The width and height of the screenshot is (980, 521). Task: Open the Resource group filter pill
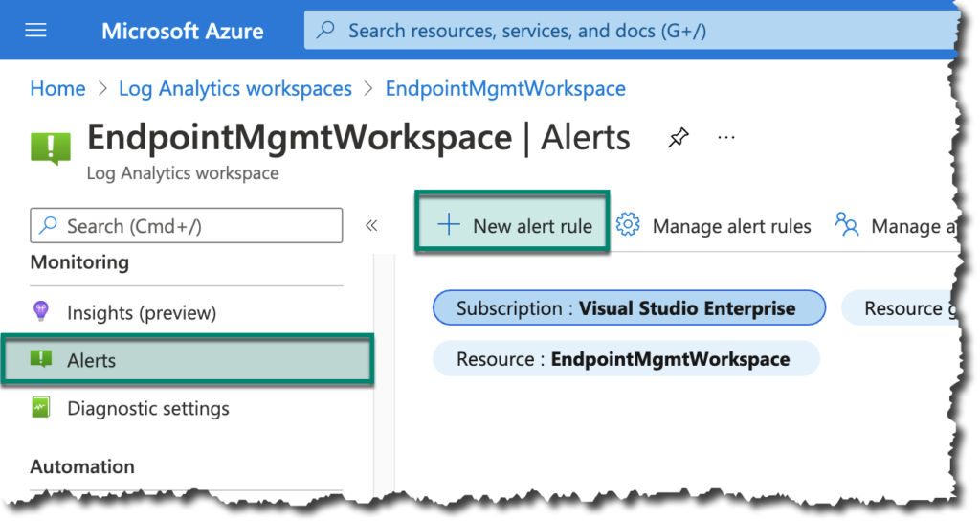[x=900, y=307]
